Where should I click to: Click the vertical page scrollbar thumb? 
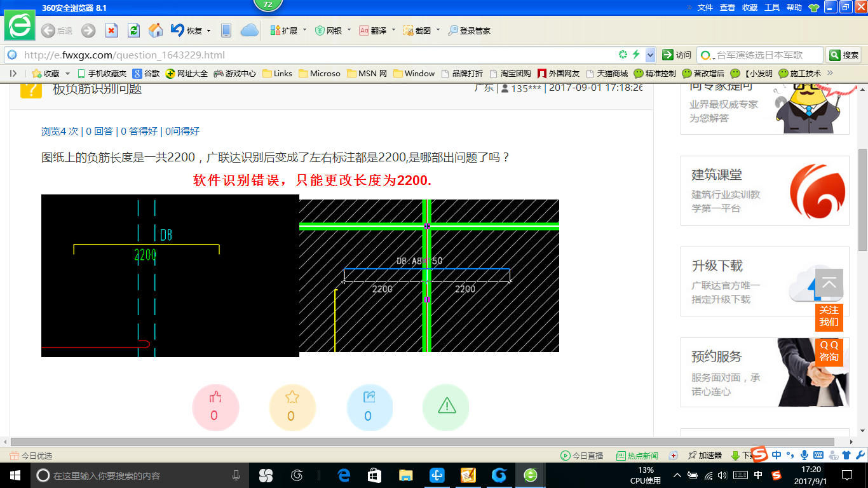pos(862,200)
